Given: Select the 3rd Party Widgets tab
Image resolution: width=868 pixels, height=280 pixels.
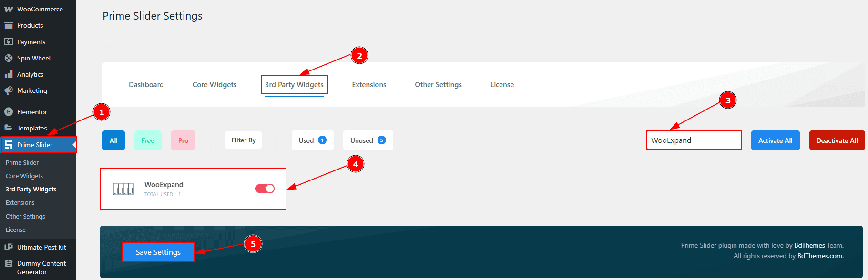Looking at the screenshot, I should click(x=294, y=85).
